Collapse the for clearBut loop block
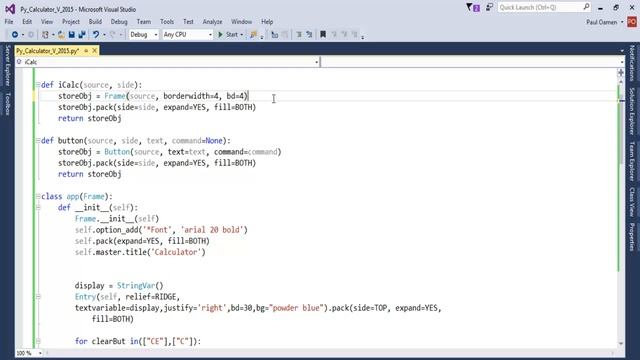640x360 pixels. (38, 341)
